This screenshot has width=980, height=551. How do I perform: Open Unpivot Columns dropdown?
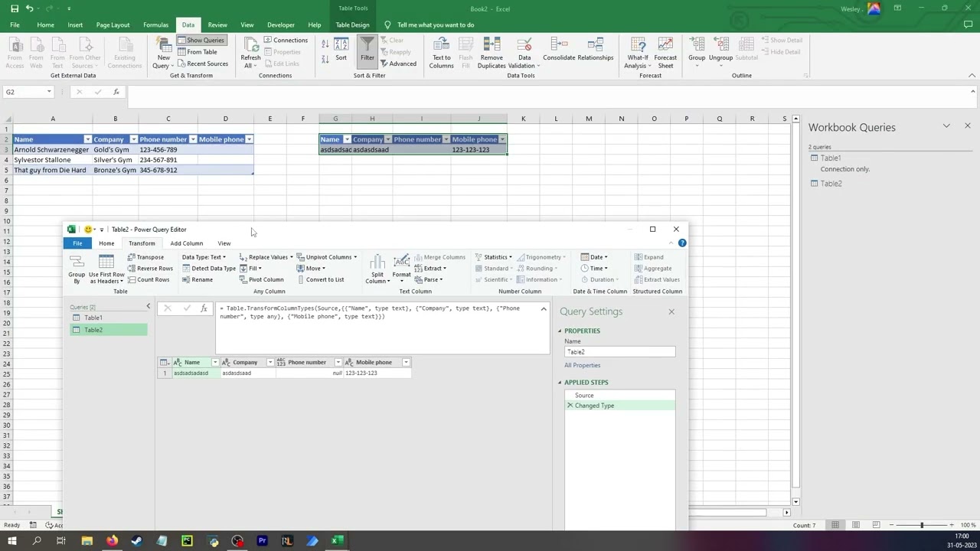(x=327, y=257)
